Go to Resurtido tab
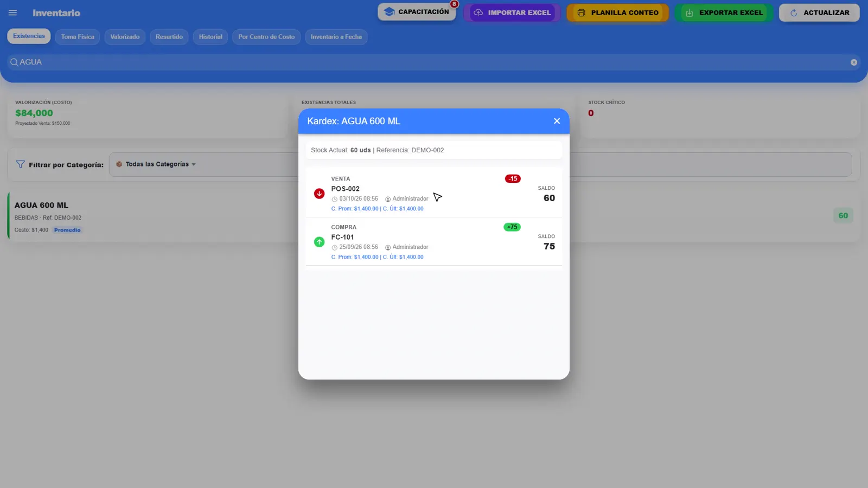Image resolution: width=868 pixels, height=488 pixels. coord(169,37)
